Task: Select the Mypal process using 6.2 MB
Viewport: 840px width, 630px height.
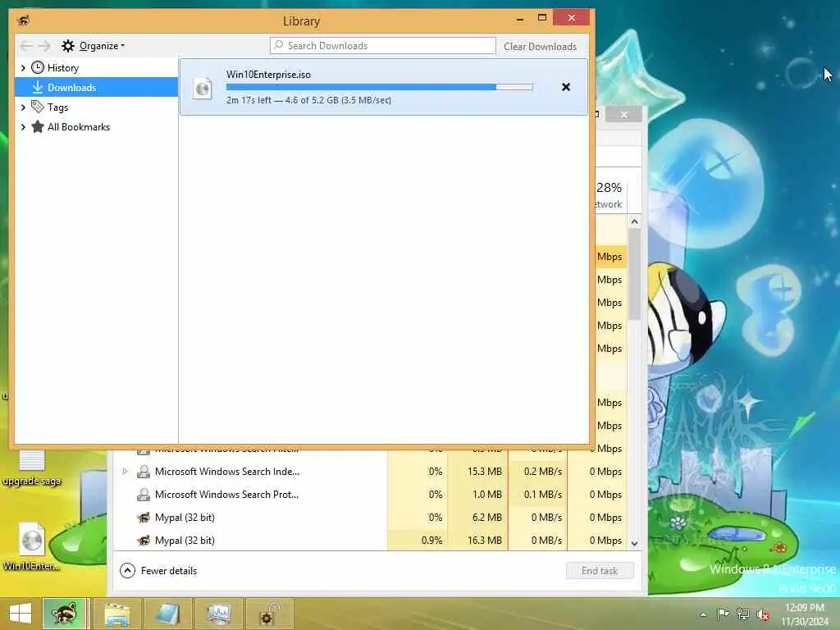Action: click(x=370, y=518)
